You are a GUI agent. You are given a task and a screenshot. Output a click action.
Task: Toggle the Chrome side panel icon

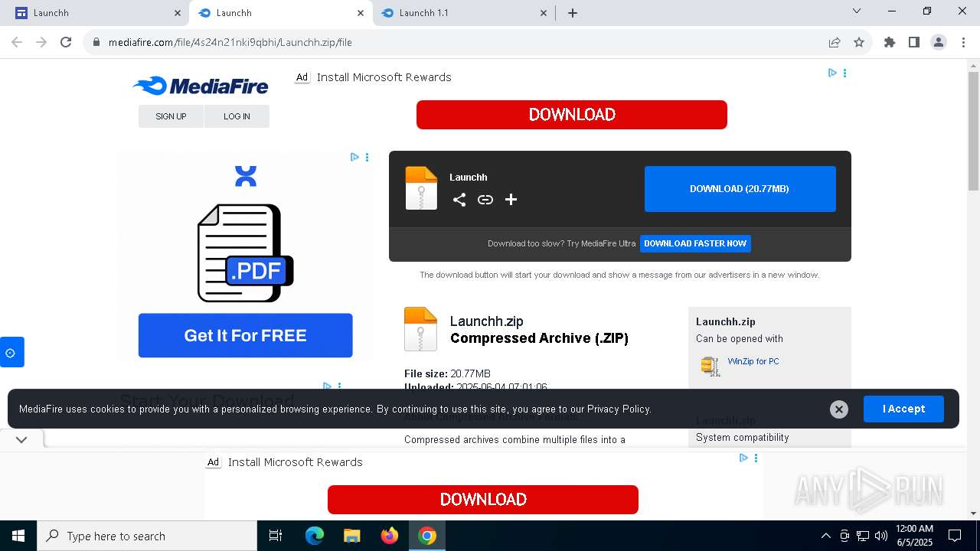pyautogui.click(x=914, y=42)
